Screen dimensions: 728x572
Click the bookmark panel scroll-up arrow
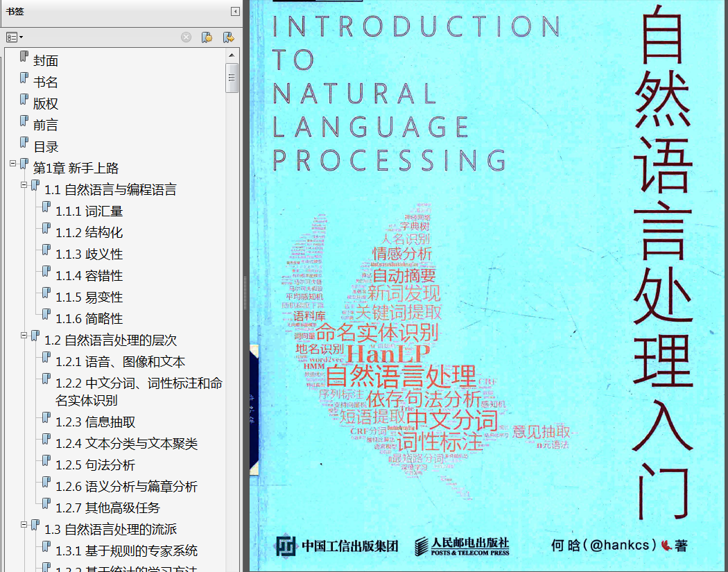232,55
